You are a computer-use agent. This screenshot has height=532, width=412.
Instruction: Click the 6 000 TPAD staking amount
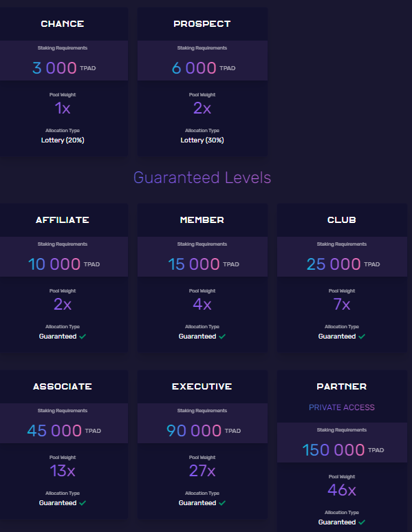tap(204, 68)
